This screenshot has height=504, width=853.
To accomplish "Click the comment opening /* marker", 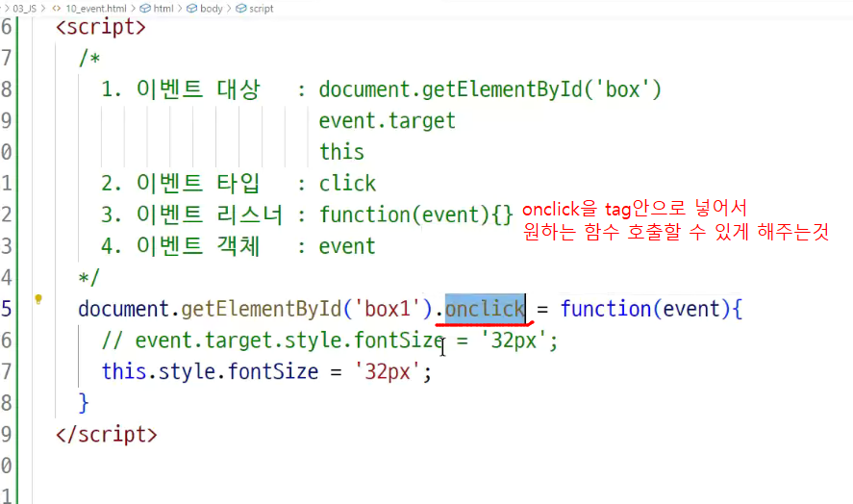I will click(x=89, y=58).
